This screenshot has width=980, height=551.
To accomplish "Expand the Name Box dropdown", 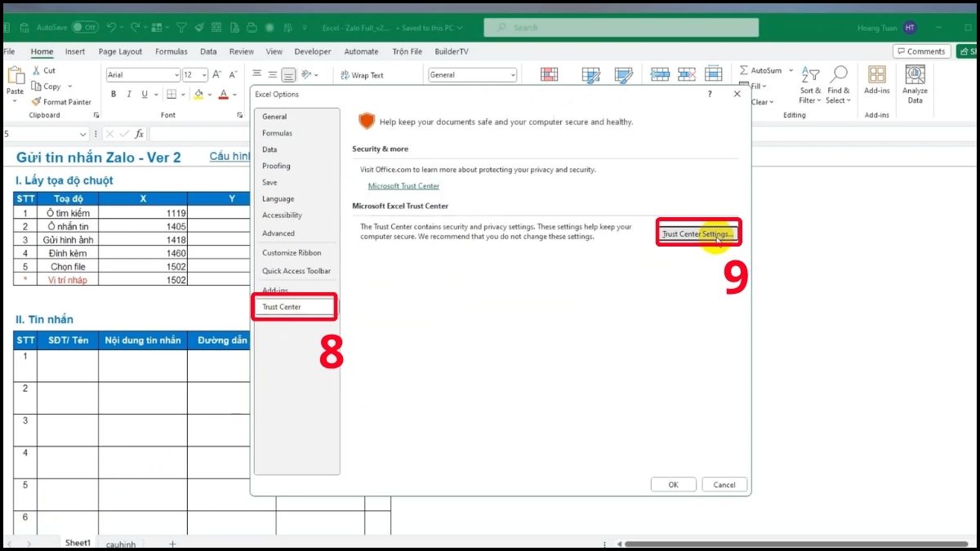I will pos(83,134).
